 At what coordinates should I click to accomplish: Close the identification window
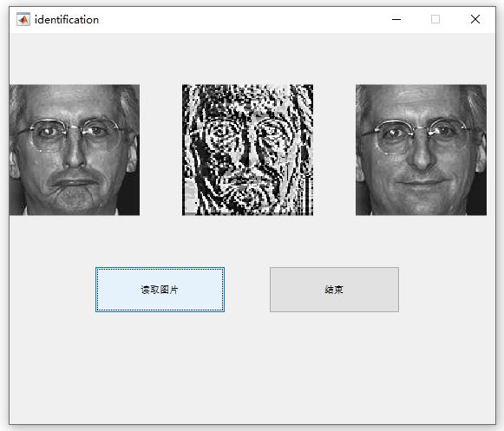point(475,19)
